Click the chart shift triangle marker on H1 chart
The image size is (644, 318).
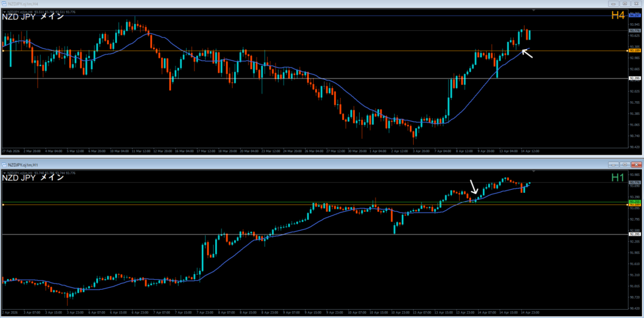534,171
